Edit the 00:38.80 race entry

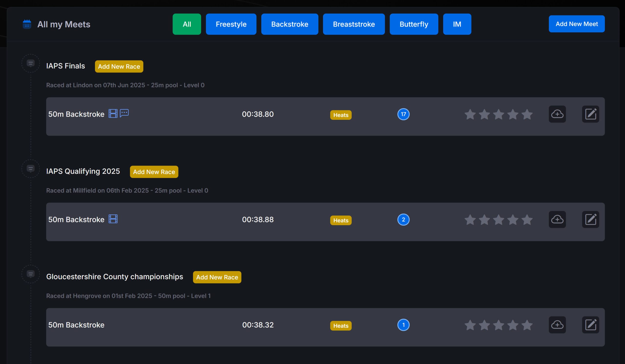[x=590, y=114]
